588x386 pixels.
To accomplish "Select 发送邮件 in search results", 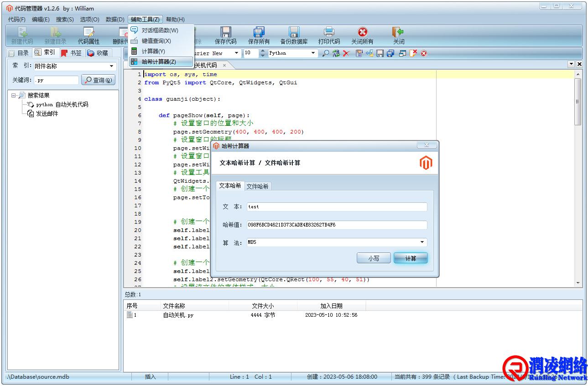I will click(x=47, y=114).
